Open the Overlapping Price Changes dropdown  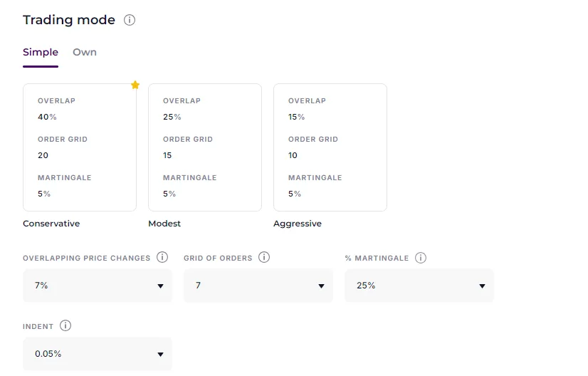pos(98,286)
